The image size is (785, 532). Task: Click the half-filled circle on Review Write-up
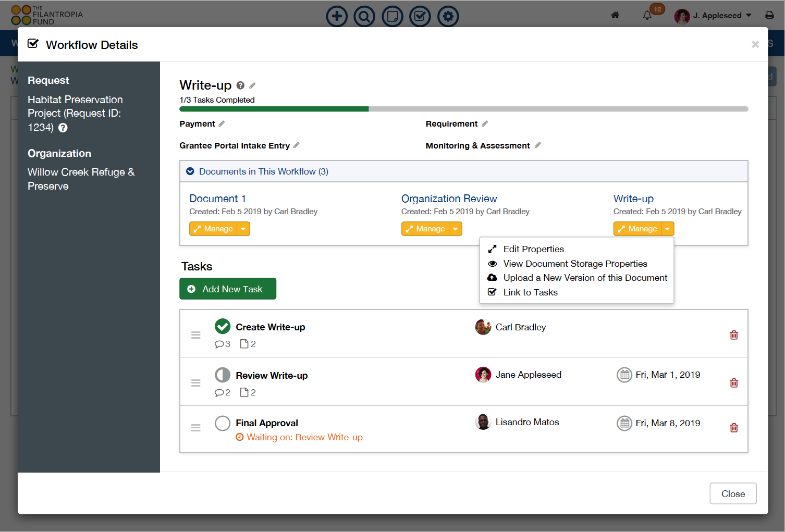(223, 375)
